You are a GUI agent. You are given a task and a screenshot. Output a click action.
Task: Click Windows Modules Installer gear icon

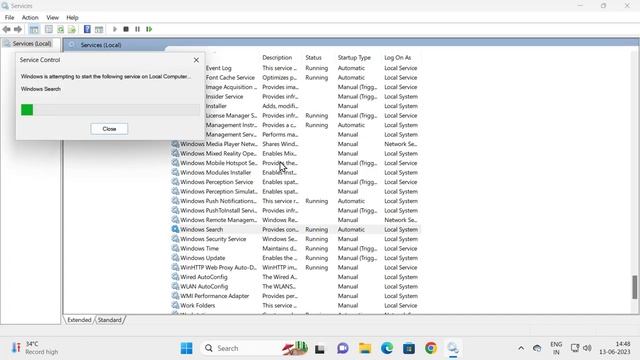pos(175,173)
